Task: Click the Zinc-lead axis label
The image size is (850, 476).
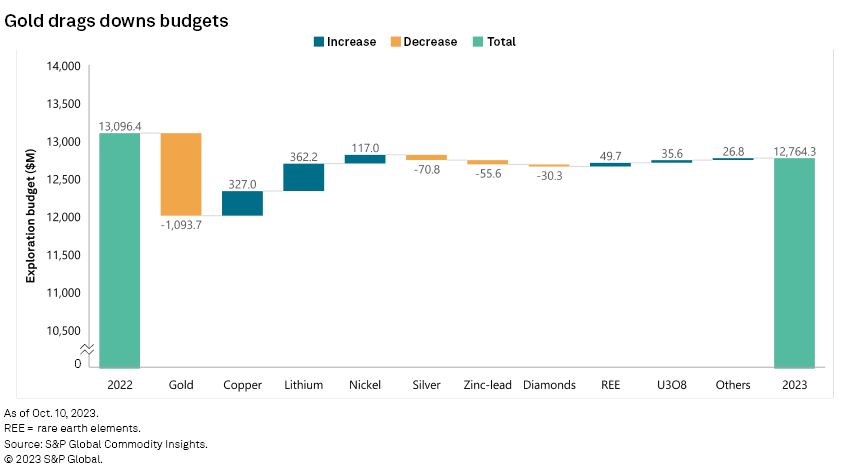Action: pos(487,385)
